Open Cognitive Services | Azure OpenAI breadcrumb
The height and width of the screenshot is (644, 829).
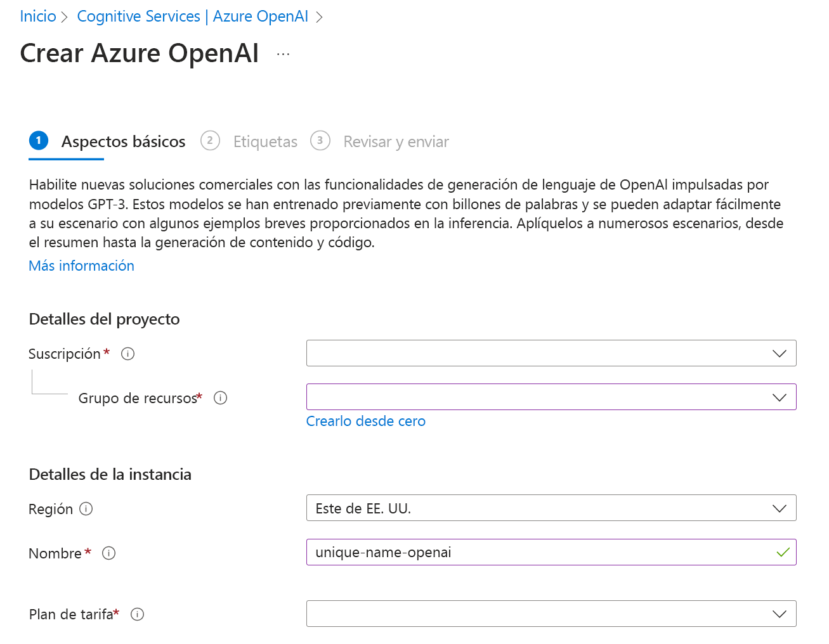pos(193,16)
